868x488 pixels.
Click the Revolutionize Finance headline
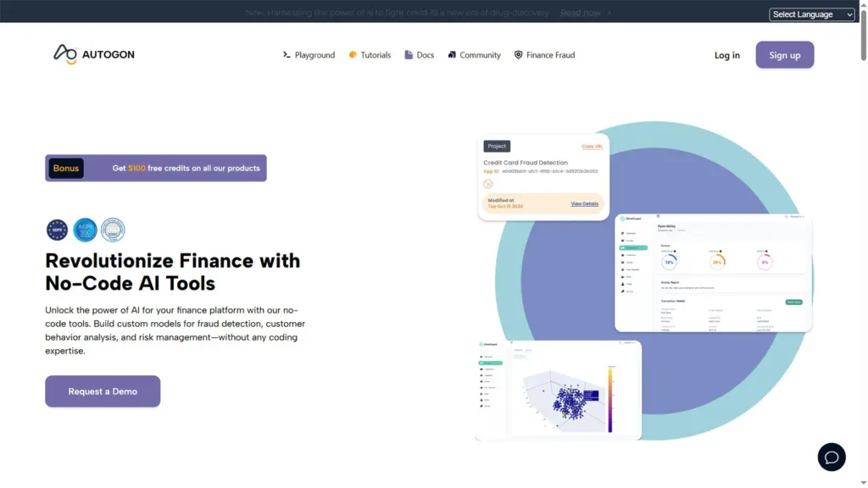pyautogui.click(x=173, y=272)
